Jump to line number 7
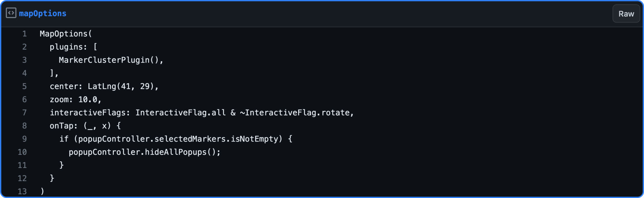 coord(25,113)
